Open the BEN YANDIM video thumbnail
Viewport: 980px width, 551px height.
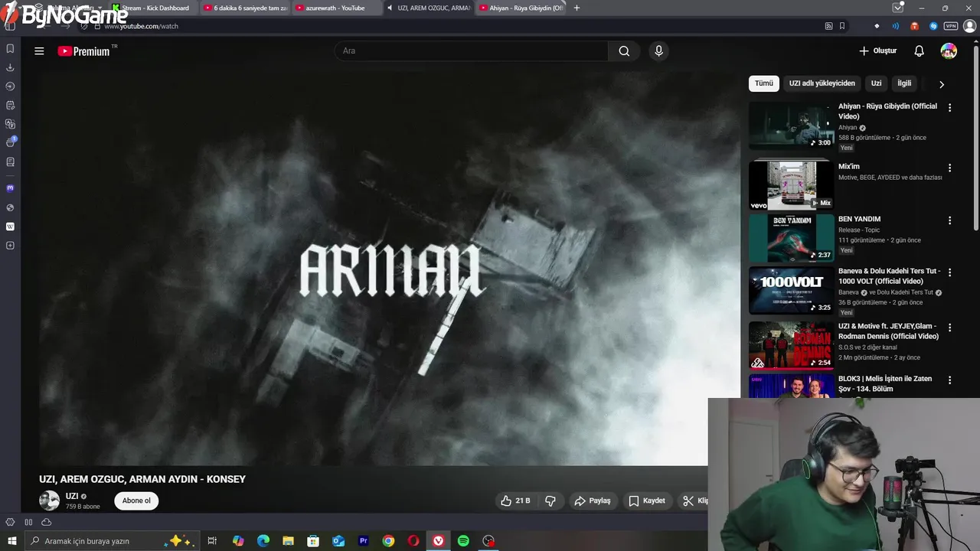point(791,237)
